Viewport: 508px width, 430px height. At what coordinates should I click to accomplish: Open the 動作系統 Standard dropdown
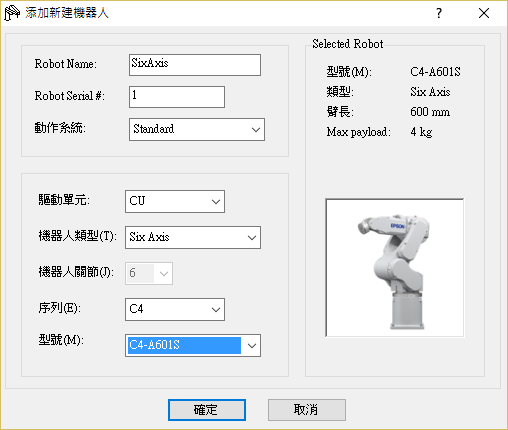coord(197,129)
